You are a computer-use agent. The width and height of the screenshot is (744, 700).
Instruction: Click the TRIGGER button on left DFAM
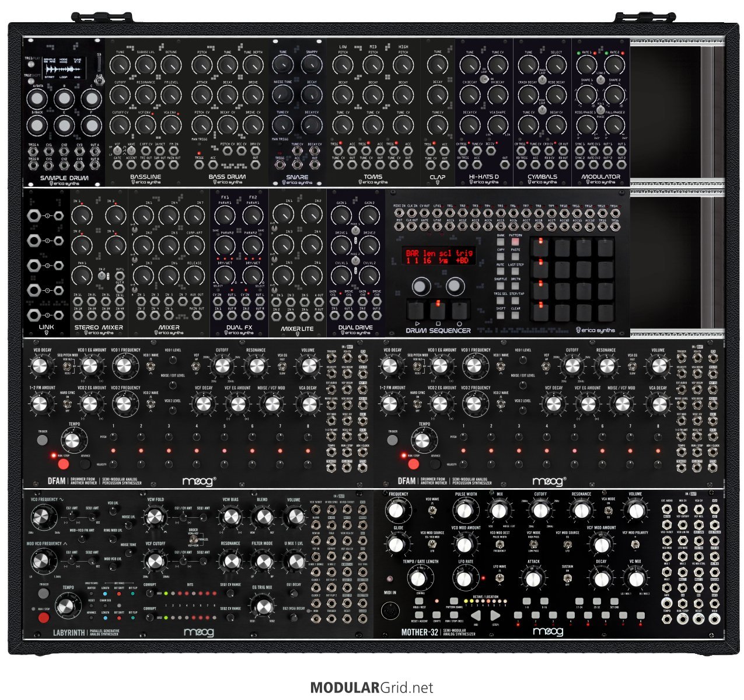[x=42, y=441]
